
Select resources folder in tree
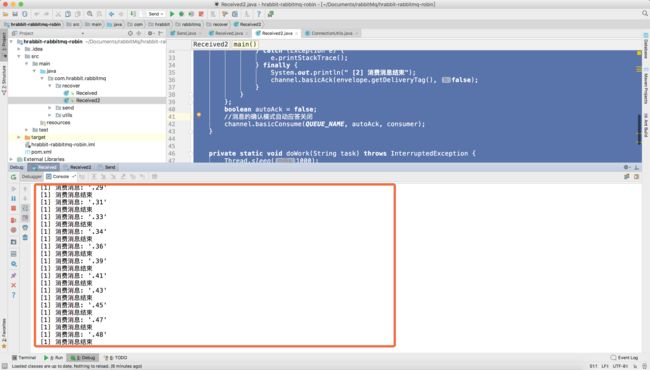[58, 123]
